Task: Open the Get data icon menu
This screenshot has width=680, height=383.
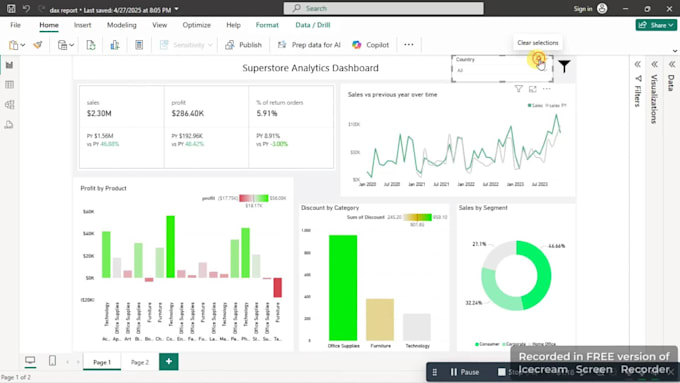Action: coord(65,45)
